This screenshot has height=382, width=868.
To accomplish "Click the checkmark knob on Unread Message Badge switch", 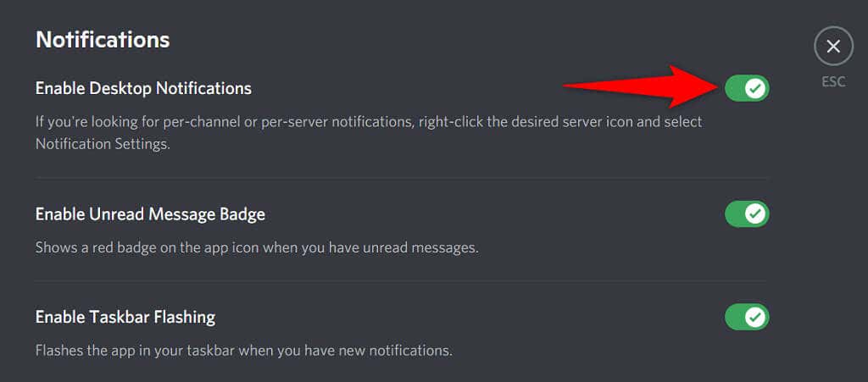I will [x=755, y=213].
